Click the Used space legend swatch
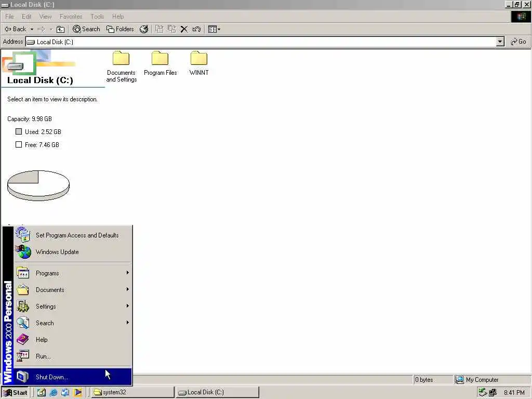Screen dimensions: 532x399 (x=19, y=131)
